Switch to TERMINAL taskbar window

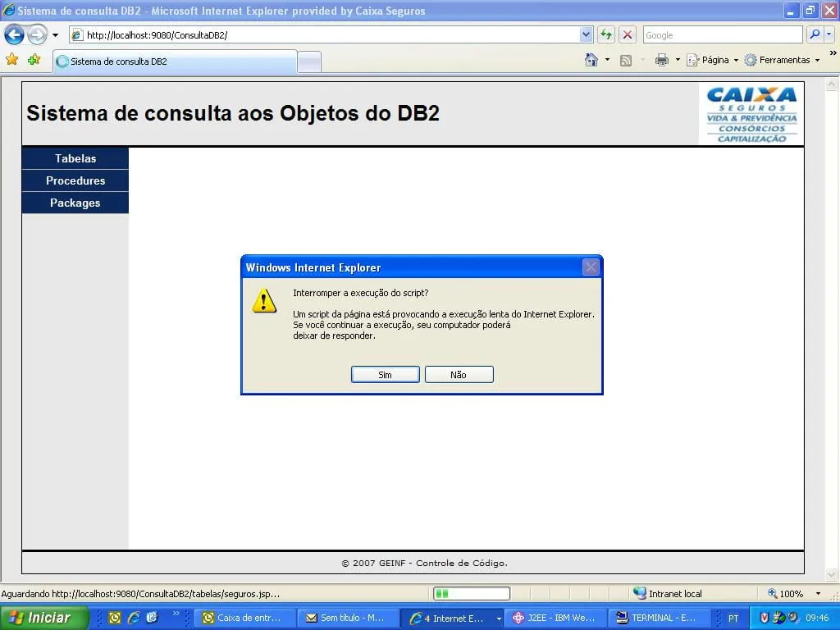[659, 618]
